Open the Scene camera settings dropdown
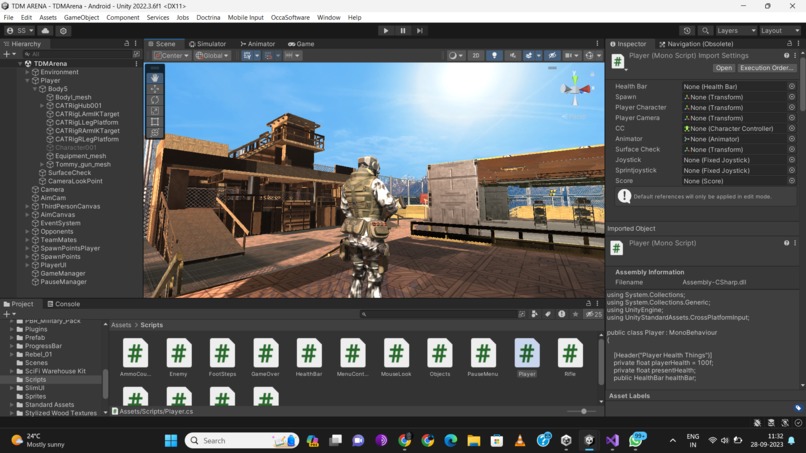Image resolution: width=806 pixels, height=453 pixels. 571,56
